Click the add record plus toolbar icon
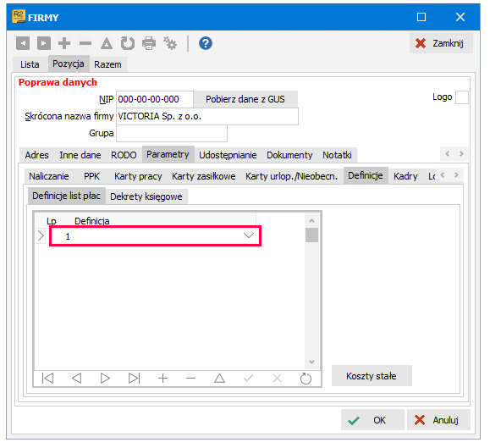This screenshot has height=448, width=490. coord(64,43)
